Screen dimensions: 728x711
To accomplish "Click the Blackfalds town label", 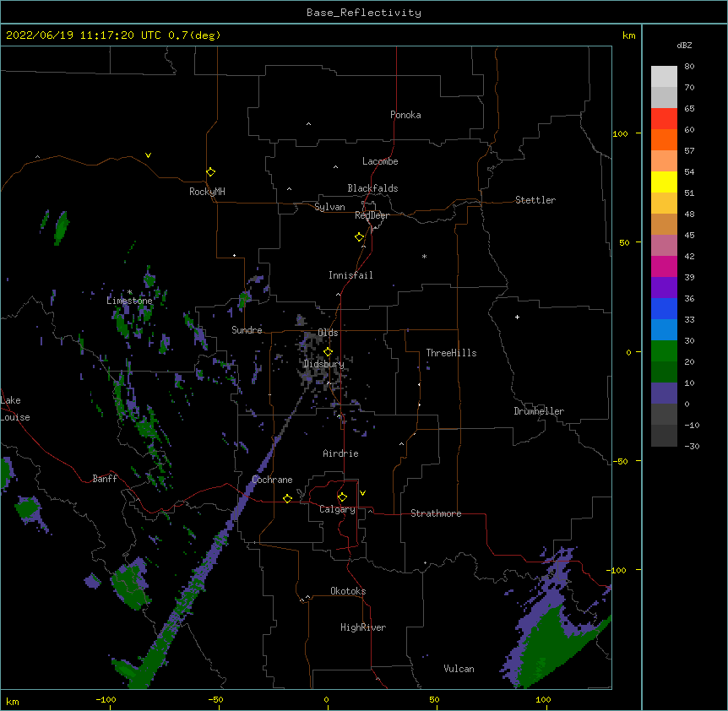I will click(372, 188).
